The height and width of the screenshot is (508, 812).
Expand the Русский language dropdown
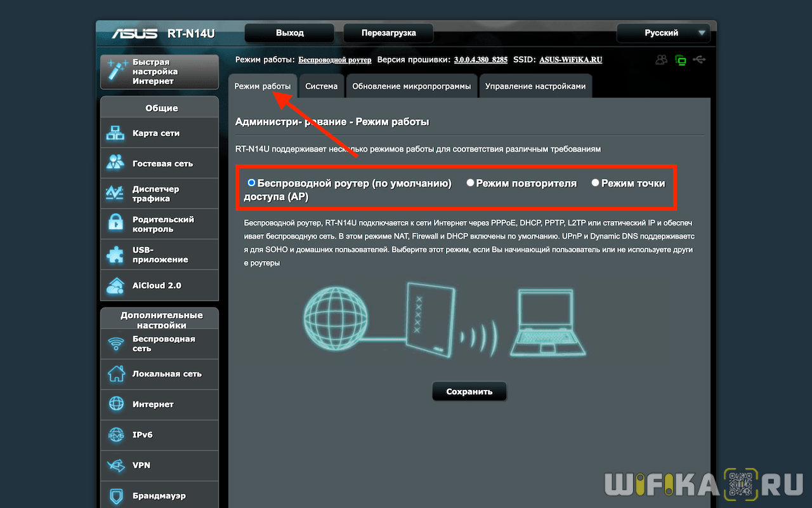click(663, 33)
